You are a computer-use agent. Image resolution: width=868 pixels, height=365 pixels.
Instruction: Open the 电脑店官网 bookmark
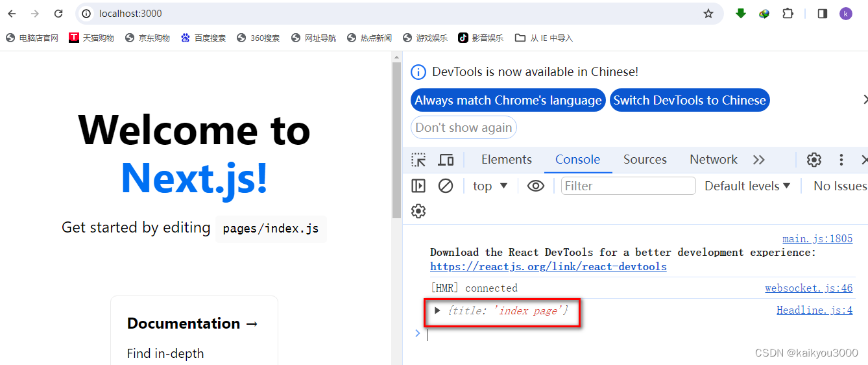(32, 38)
